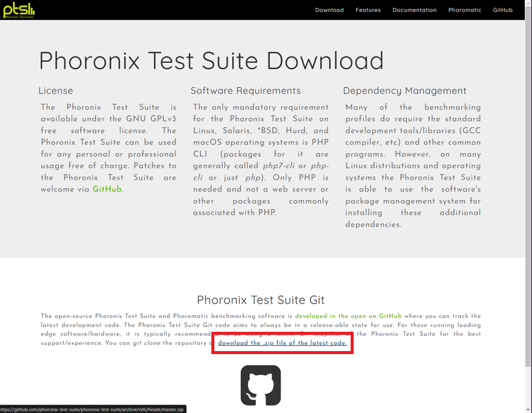
Task: Open 'developed in the open on GitHub' link
Action: click(348, 316)
